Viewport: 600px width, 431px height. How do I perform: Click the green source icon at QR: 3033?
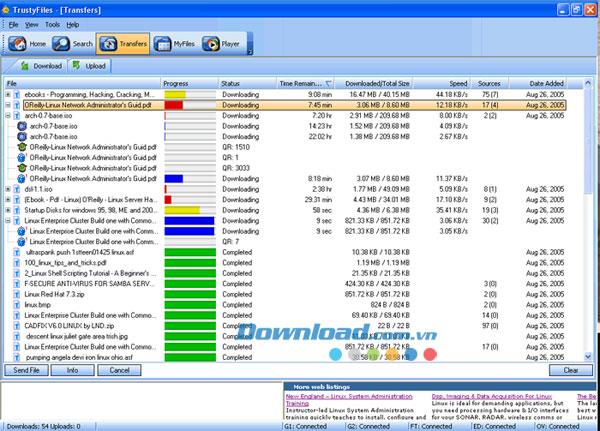pos(22,168)
